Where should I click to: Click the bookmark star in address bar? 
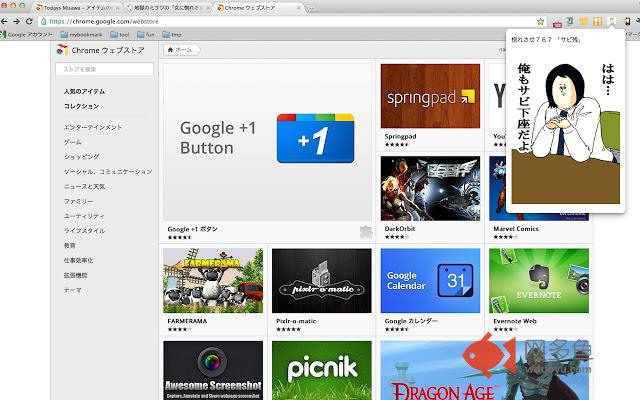tap(540, 21)
